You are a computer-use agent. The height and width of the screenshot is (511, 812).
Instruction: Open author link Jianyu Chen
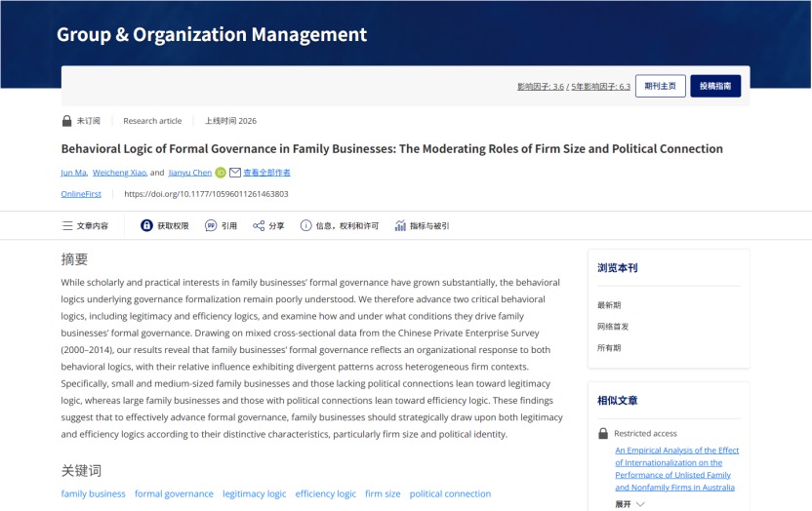point(190,173)
